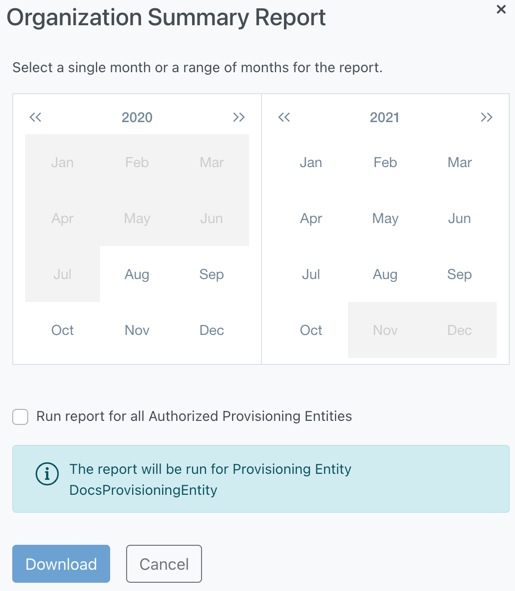Go to next year on 2021 calendar
The height and width of the screenshot is (591, 515).
click(486, 117)
